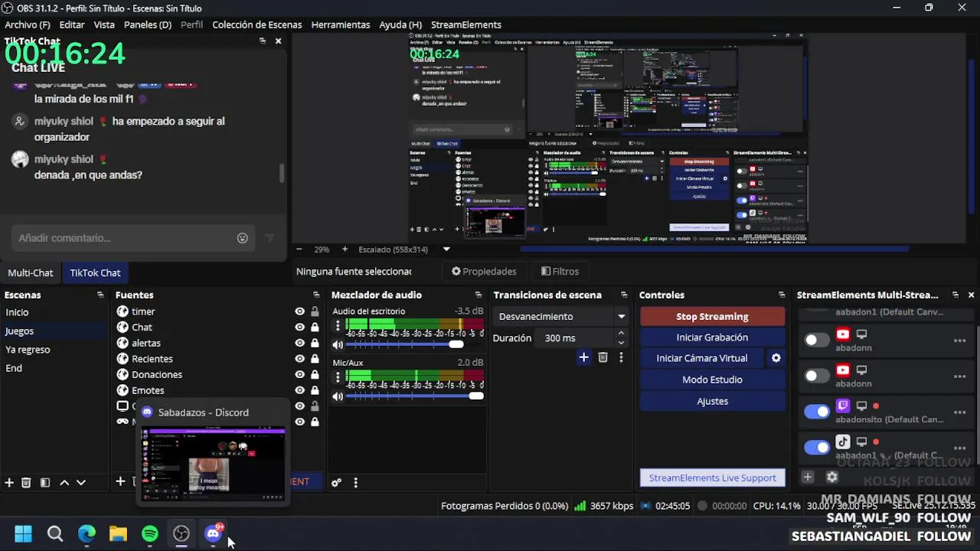Viewport: 980px width, 551px height.
Task: Hide the Chat source
Action: pyautogui.click(x=299, y=328)
